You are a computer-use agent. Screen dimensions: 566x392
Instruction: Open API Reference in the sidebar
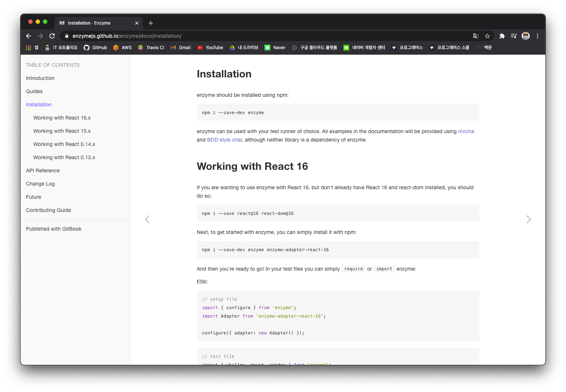(x=43, y=171)
